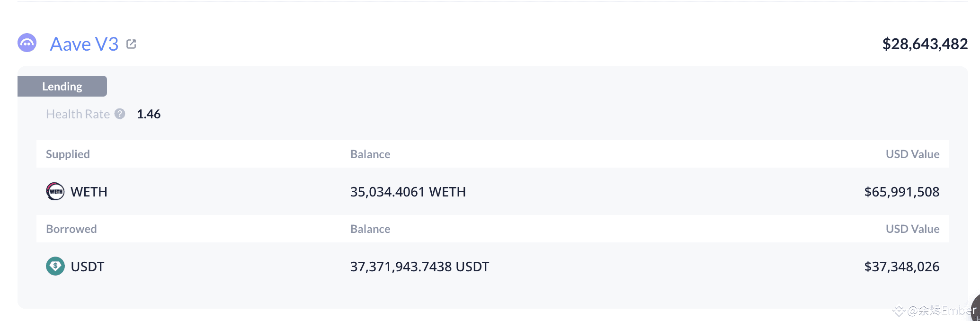Click the $28,643,482 total value
980x321 pixels.
[x=925, y=44]
